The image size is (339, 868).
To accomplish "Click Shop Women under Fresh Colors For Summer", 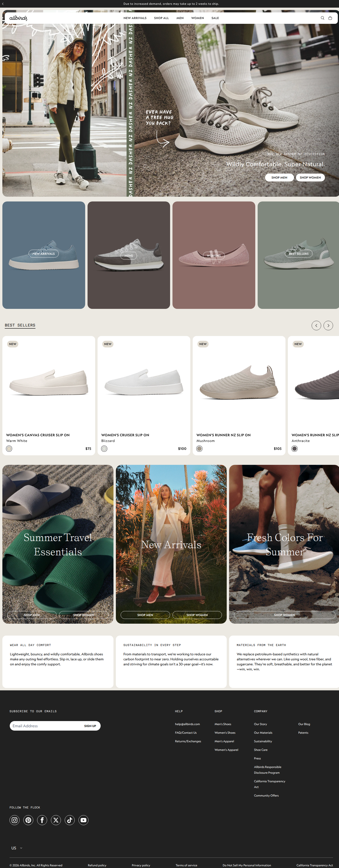I will point(285,615).
